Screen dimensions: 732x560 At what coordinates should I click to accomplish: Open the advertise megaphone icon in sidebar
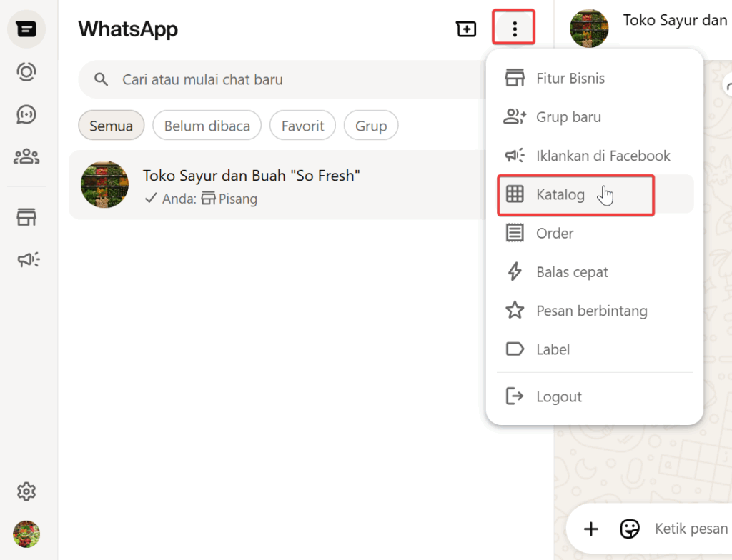(27, 260)
